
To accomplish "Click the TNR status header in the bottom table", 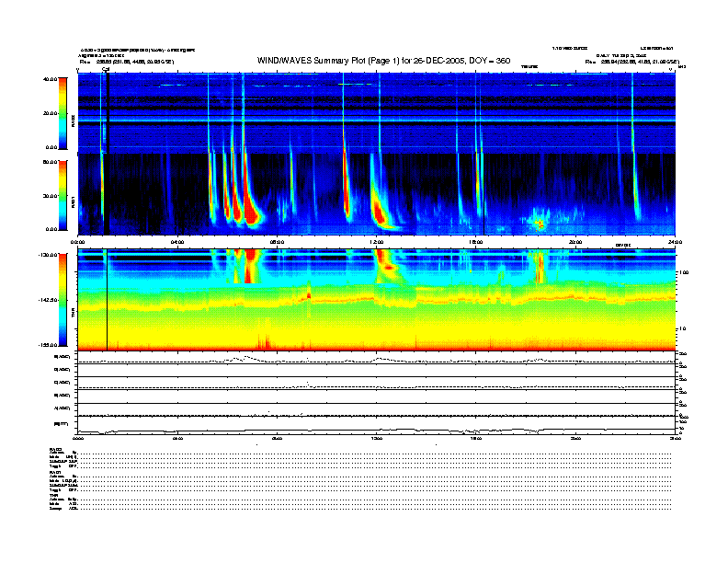I will (x=53, y=496).
